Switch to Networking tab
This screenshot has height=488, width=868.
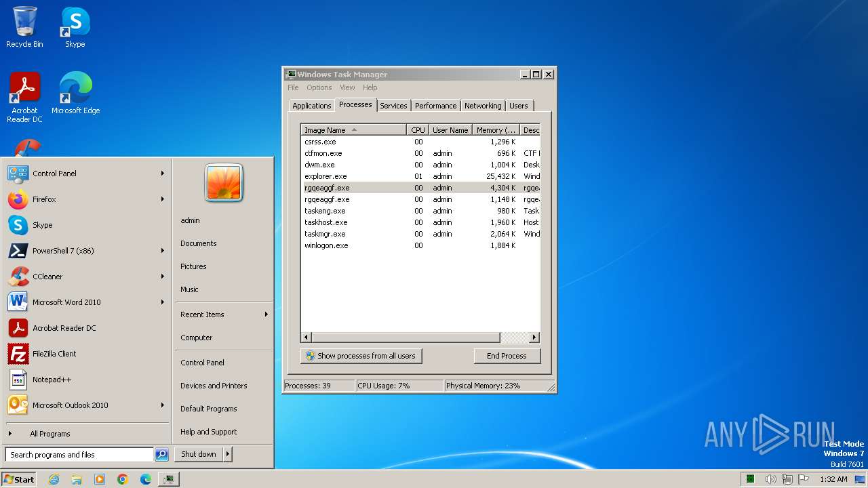click(x=483, y=106)
